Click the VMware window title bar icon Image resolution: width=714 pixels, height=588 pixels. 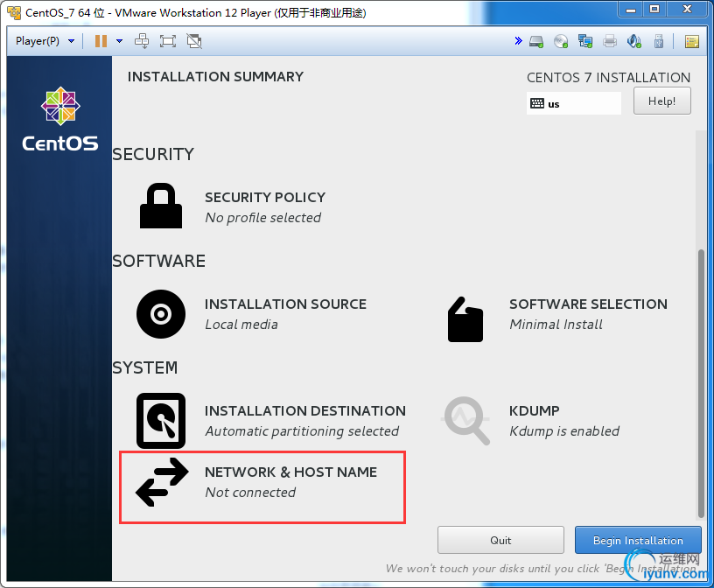pos(14,12)
